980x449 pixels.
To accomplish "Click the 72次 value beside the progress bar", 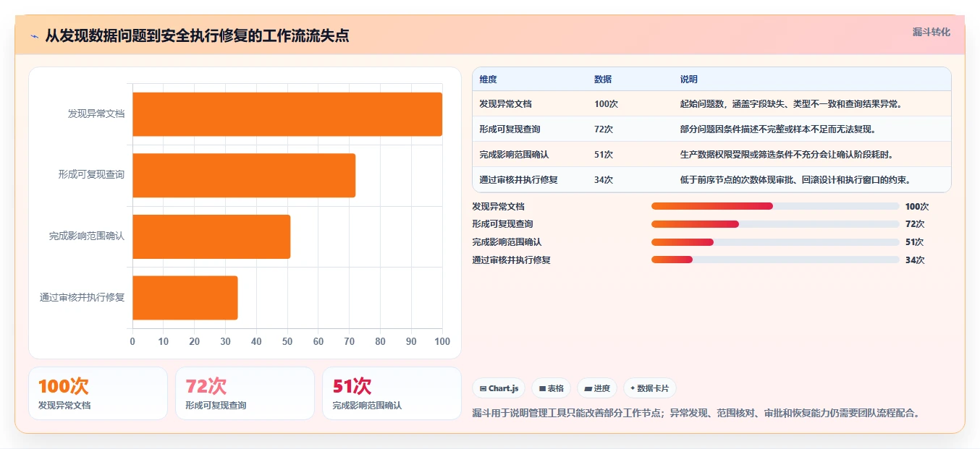I will [915, 224].
